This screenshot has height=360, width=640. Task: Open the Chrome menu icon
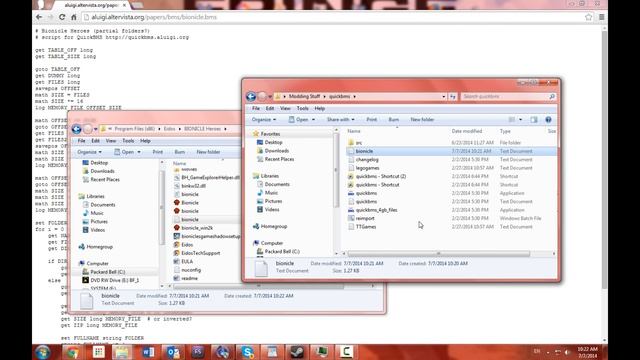click(x=601, y=17)
